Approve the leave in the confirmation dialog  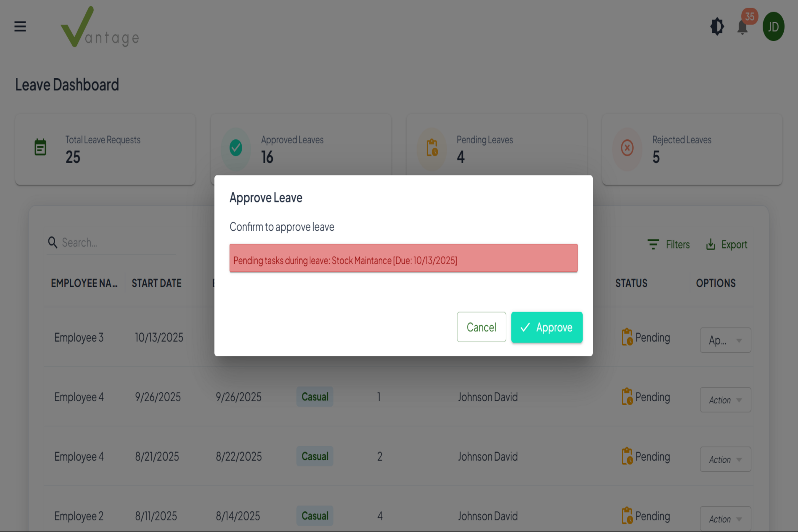547,327
